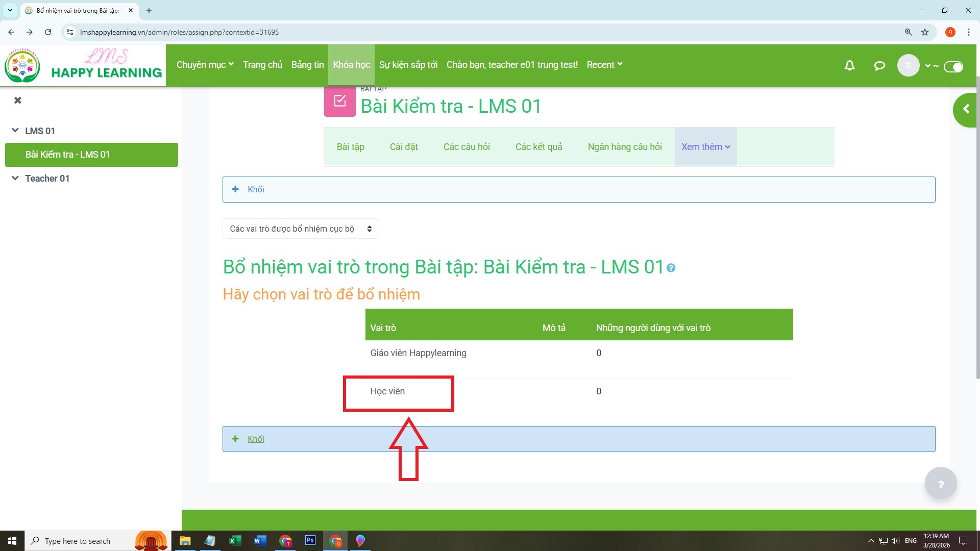This screenshot has width=980, height=551.
Task: Collapse the LMS 01 section
Action: pyautogui.click(x=15, y=131)
